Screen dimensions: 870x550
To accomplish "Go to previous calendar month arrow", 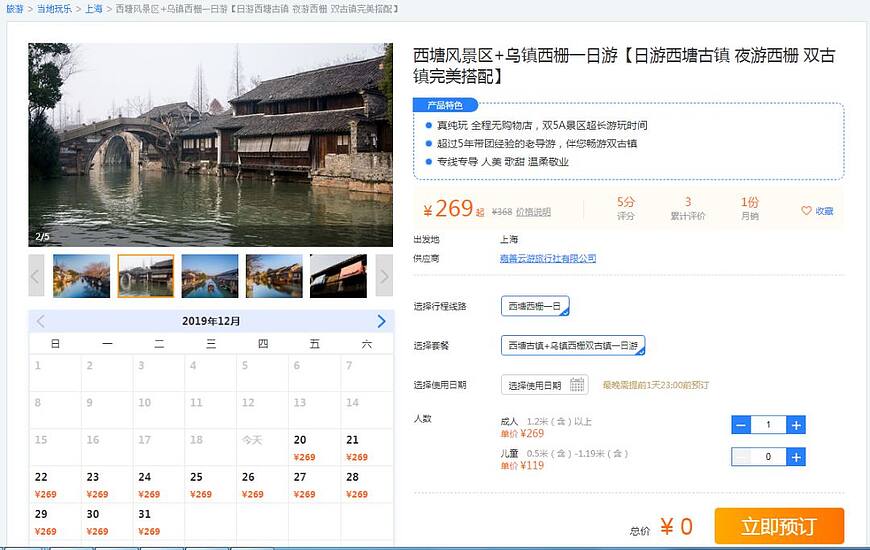I will click(x=41, y=321).
